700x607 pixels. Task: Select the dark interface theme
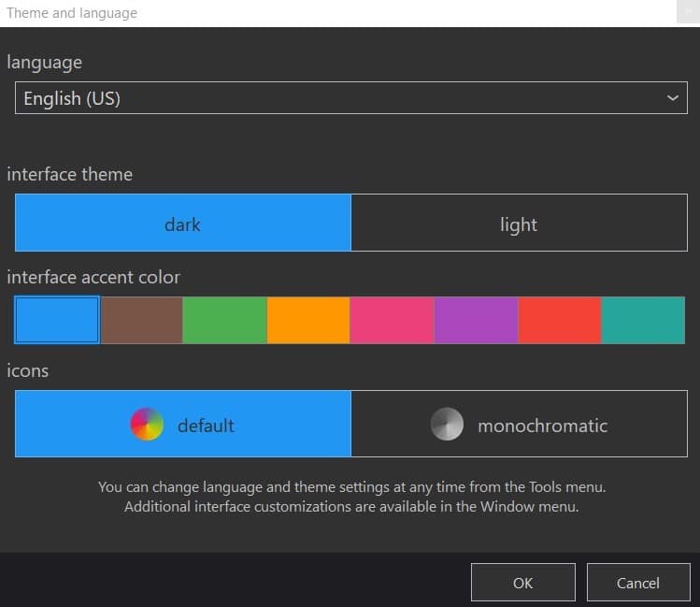[x=183, y=224]
